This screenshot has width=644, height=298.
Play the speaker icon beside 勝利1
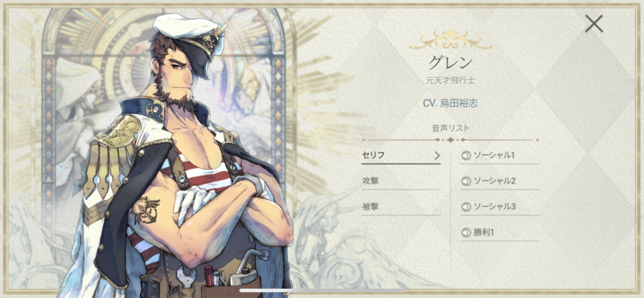[465, 232]
